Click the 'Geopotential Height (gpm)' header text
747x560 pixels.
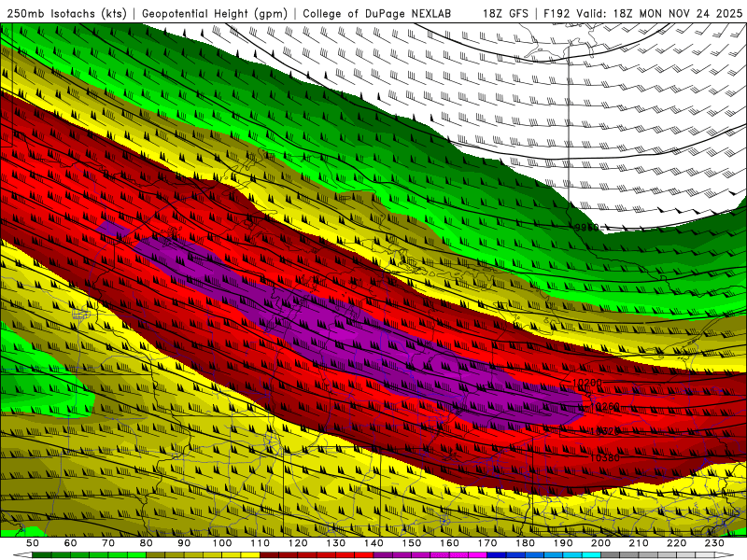click(x=215, y=14)
